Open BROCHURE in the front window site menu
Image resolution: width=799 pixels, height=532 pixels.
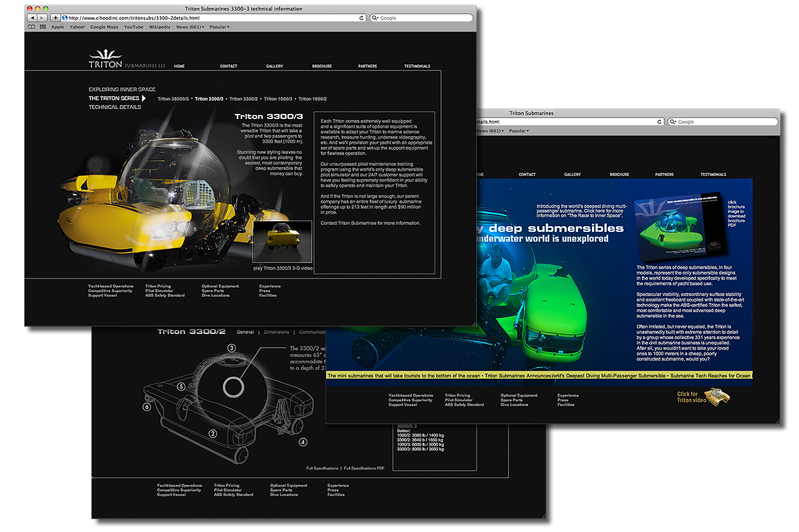pyautogui.click(x=322, y=66)
